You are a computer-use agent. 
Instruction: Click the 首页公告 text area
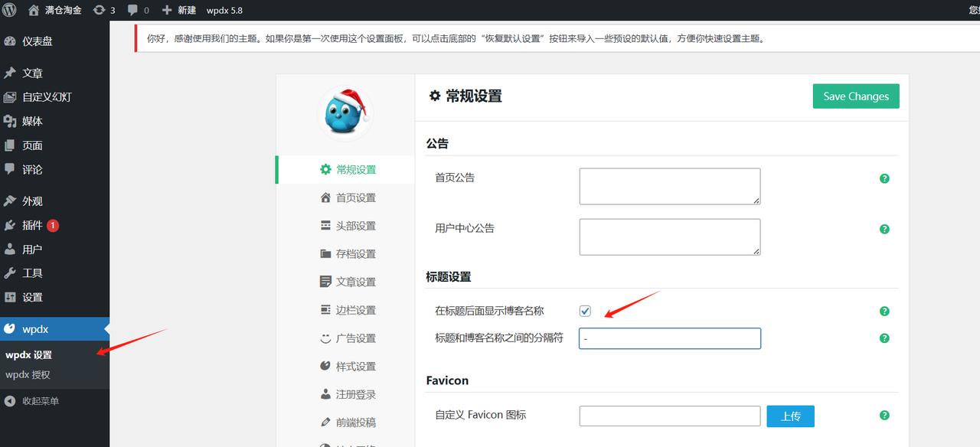[669, 187]
